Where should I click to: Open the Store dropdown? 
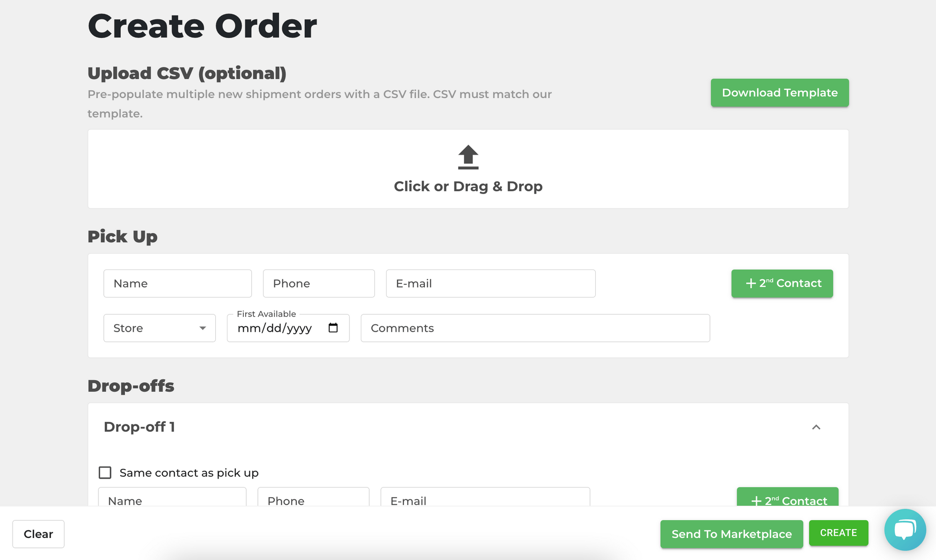(159, 328)
